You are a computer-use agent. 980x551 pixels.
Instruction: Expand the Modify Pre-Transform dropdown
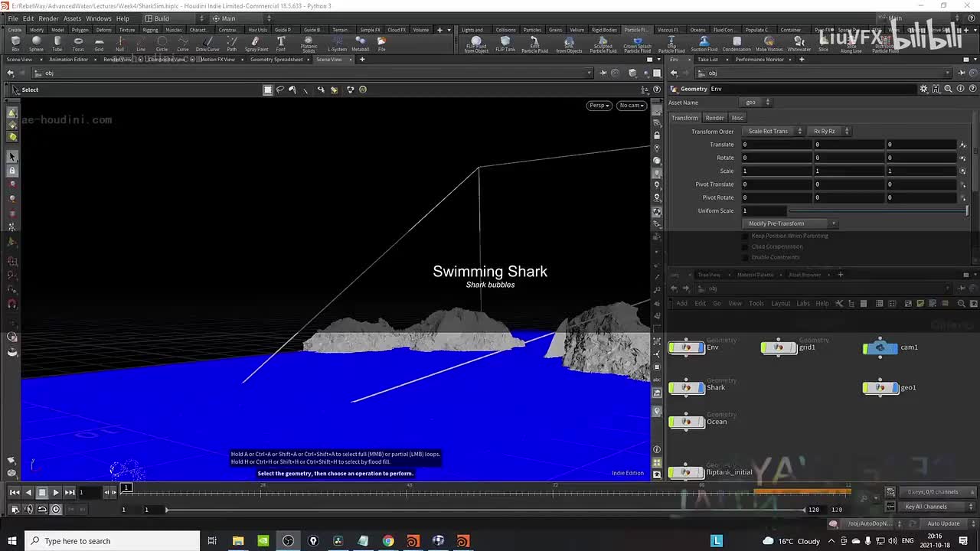click(x=791, y=223)
